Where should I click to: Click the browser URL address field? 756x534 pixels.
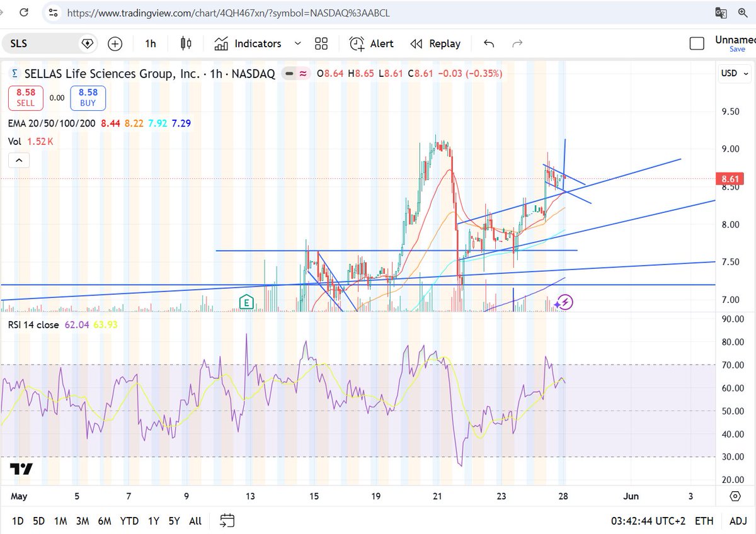coord(378,12)
